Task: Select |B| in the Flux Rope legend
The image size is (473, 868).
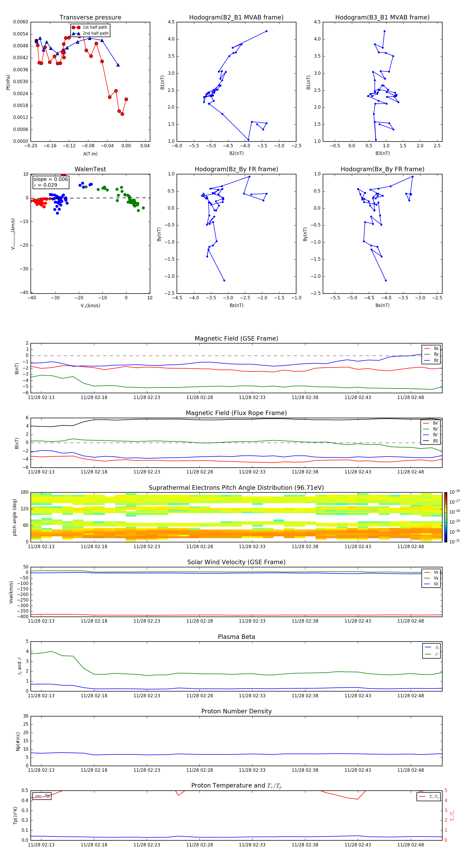Action: coord(431,441)
